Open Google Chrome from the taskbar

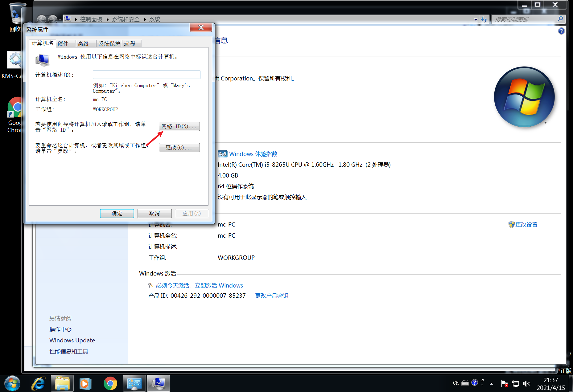pos(110,384)
